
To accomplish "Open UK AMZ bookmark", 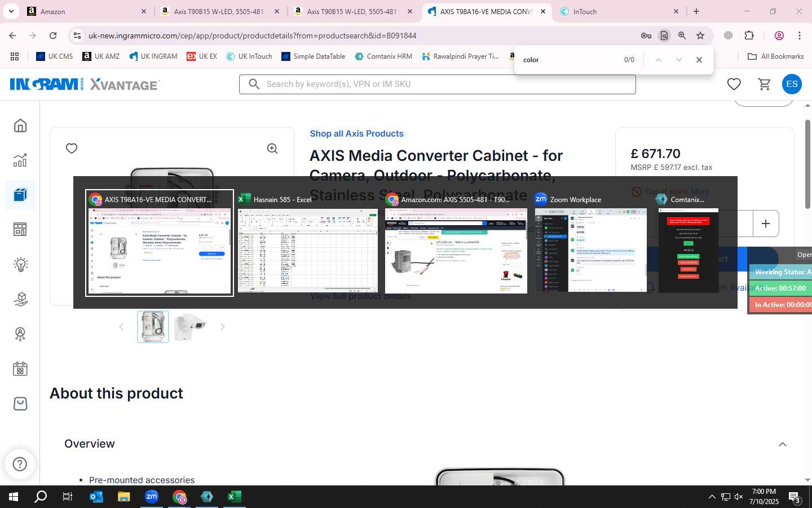I will tap(101, 56).
